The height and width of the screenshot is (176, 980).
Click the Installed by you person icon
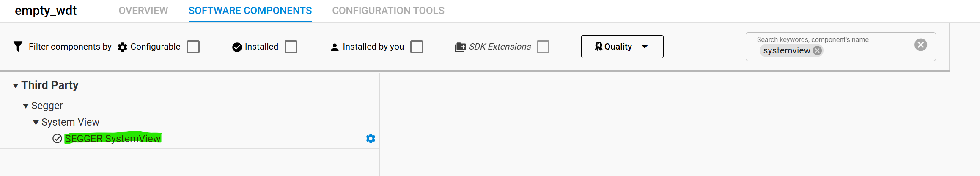tap(335, 47)
